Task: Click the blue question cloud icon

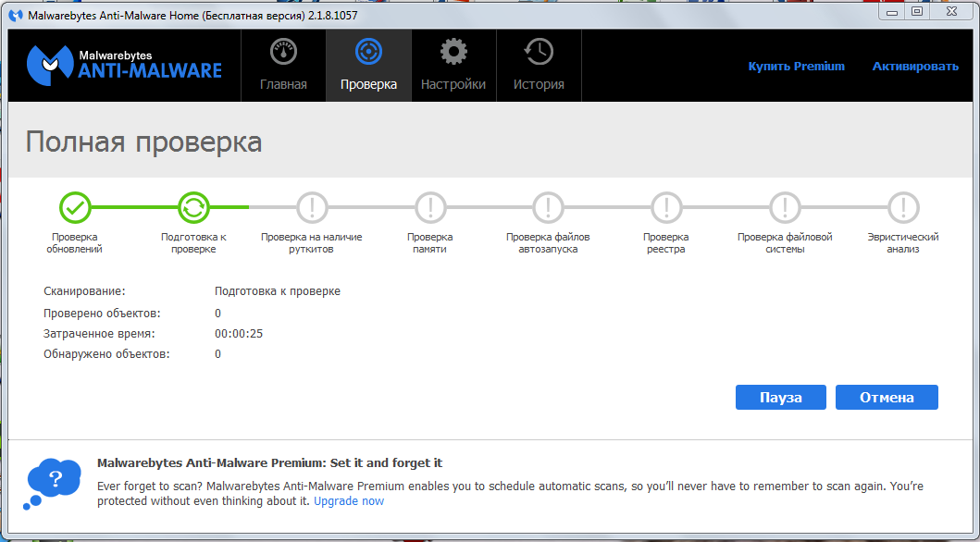Action: (52, 484)
